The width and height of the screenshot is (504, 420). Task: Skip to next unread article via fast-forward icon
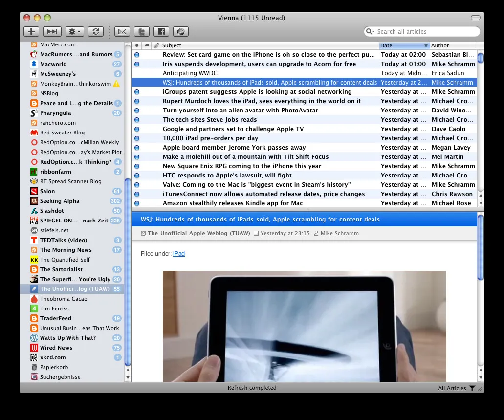tap(52, 31)
